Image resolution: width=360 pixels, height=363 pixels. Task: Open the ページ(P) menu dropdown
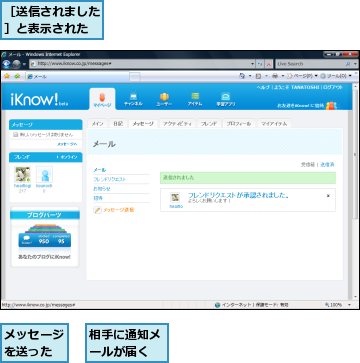coord(302,76)
